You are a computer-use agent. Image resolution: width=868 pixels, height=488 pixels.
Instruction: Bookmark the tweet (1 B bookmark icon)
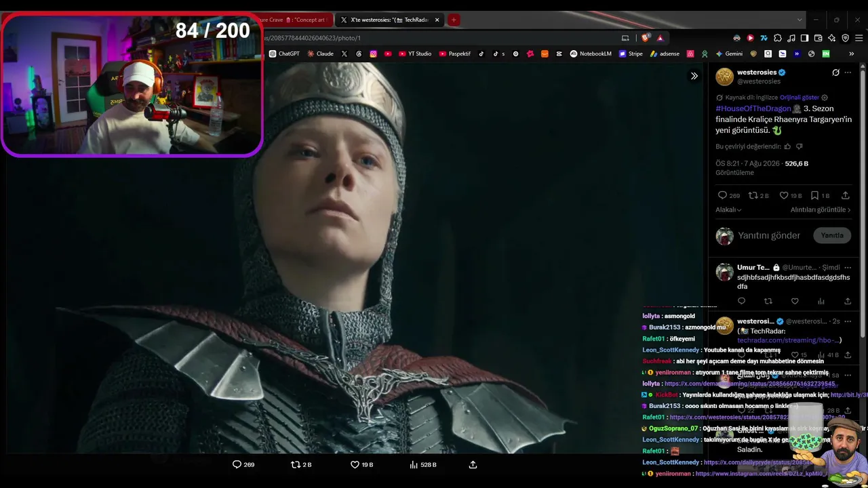point(820,195)
